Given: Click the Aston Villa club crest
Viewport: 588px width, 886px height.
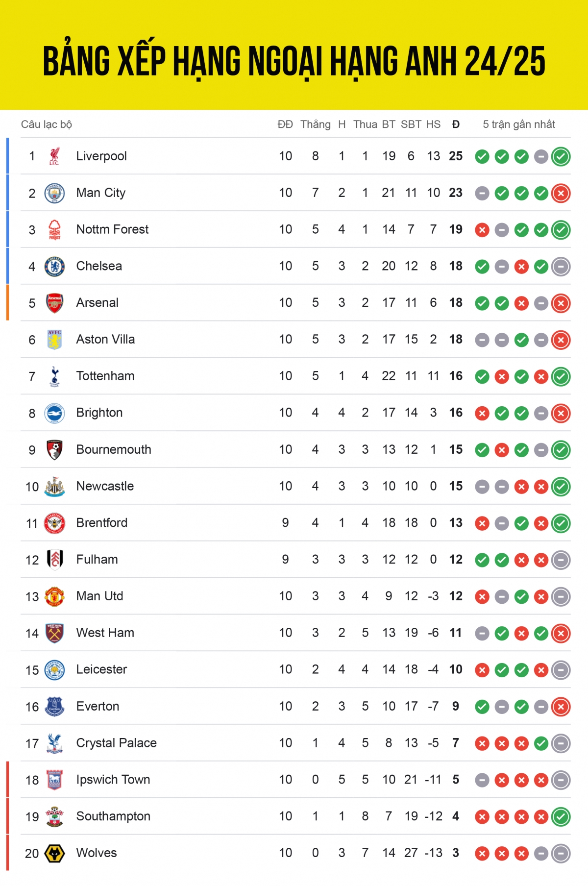Looking at the screenshot, I should pyautogui.click(x=54, y=340).
